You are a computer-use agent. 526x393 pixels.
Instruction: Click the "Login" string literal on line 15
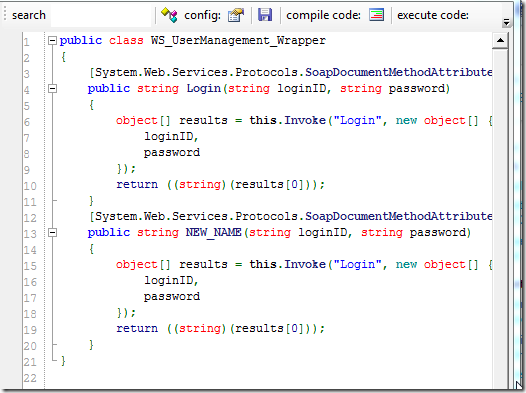pyautogui.click(x=357, y=264)
